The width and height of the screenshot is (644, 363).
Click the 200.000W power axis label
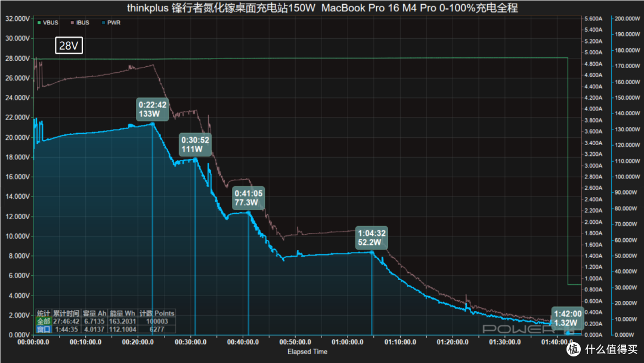[627, 19]
